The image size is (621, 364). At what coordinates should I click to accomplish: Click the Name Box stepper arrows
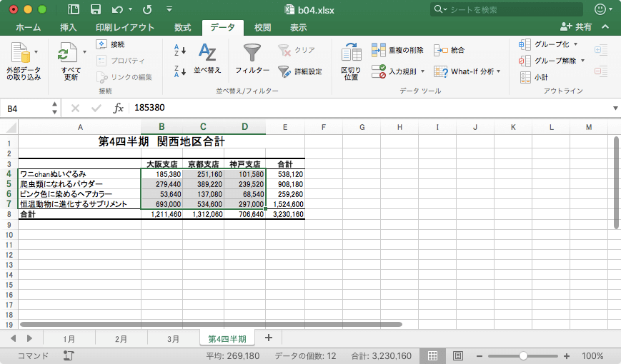(54, 108)
